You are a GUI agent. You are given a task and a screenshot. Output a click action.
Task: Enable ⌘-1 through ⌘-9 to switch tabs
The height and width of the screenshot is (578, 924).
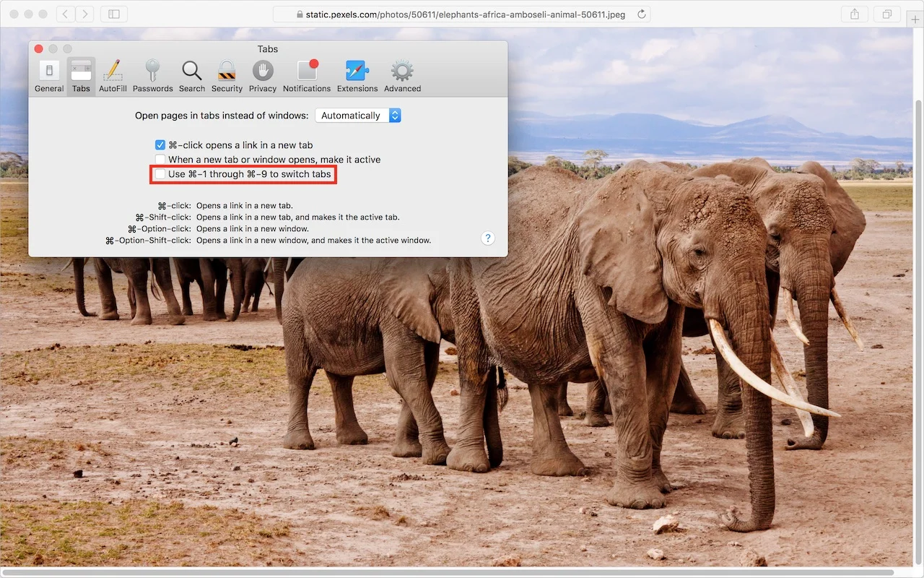pos(160,174)
